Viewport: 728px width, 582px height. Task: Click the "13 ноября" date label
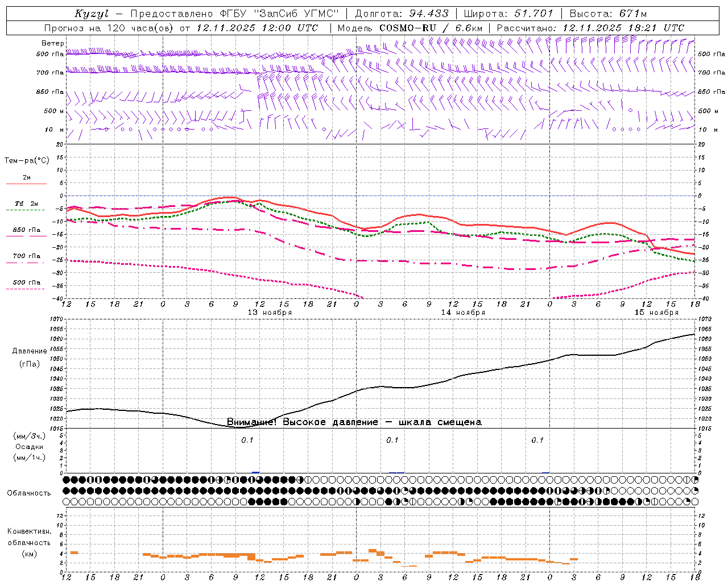[270, 313]
